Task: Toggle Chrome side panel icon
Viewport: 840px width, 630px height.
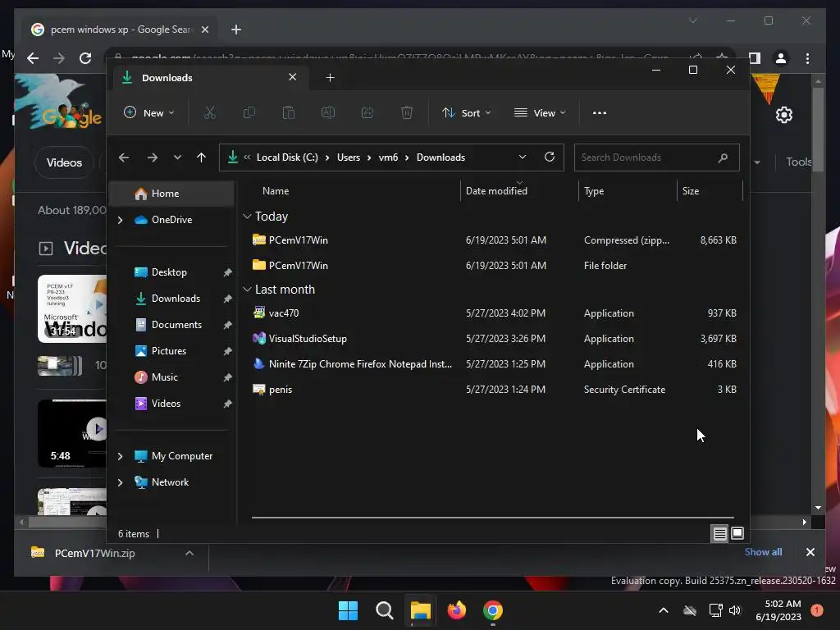Action: click(x=755, y=58)
